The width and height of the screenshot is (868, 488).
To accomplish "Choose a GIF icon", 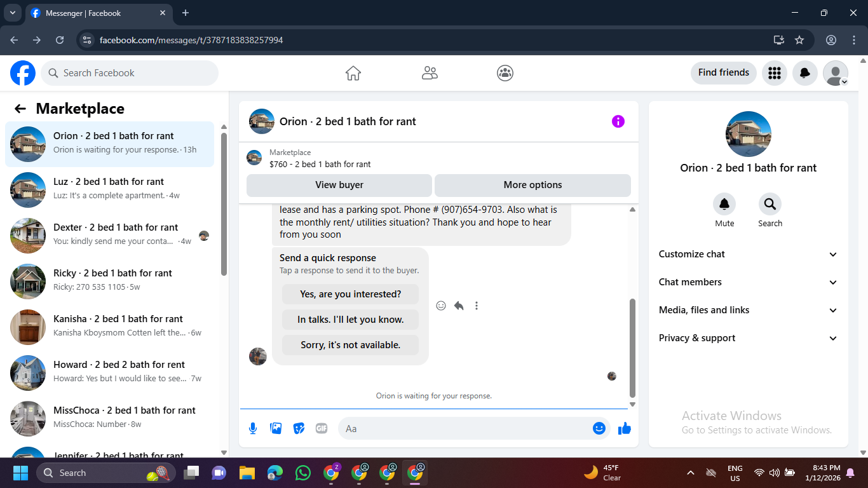I will point(322,428).
